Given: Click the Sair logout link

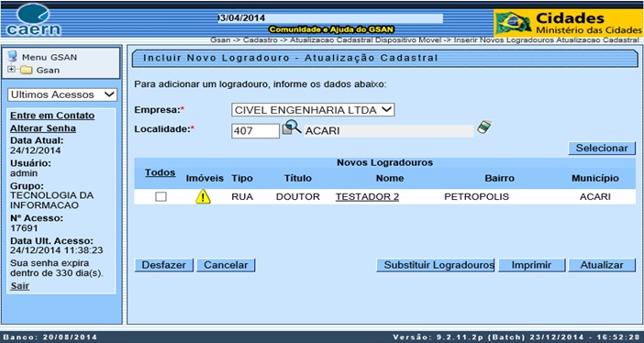Looking at the screenshot, I should 19,286.
